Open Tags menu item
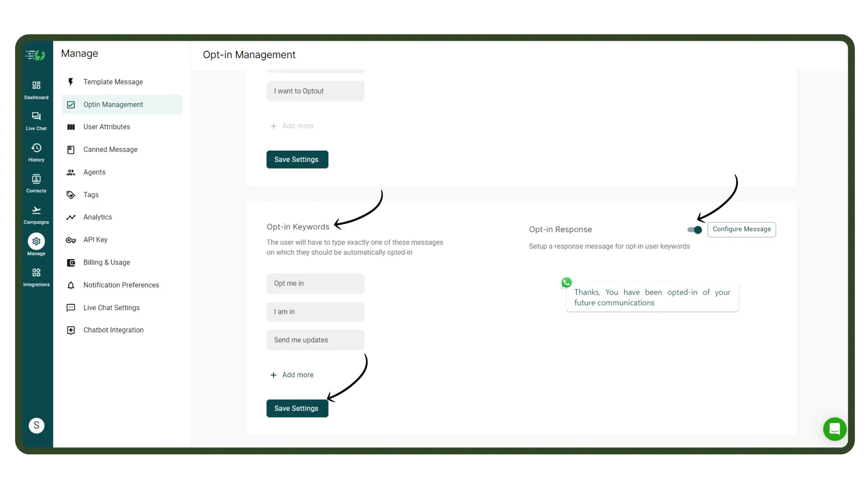 (122, 195)
